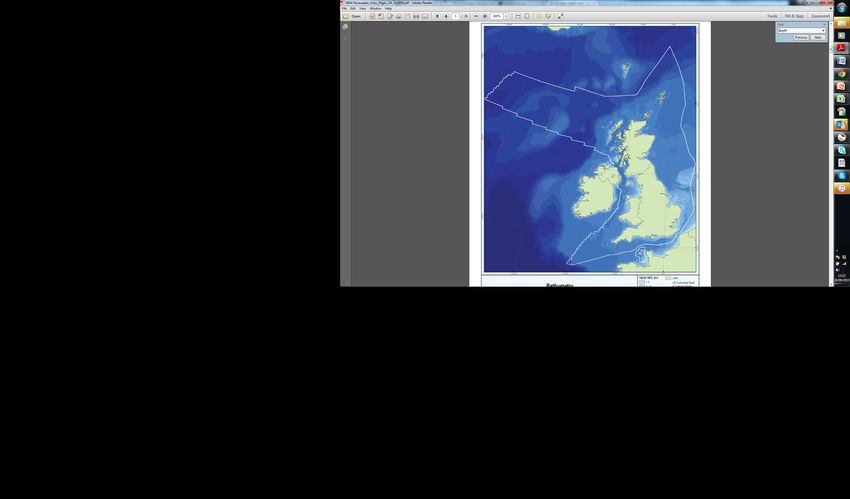This screenshot has height=499, width=850.
Task: Open the green Excel taskbar icon
Action: coord(841,99)
